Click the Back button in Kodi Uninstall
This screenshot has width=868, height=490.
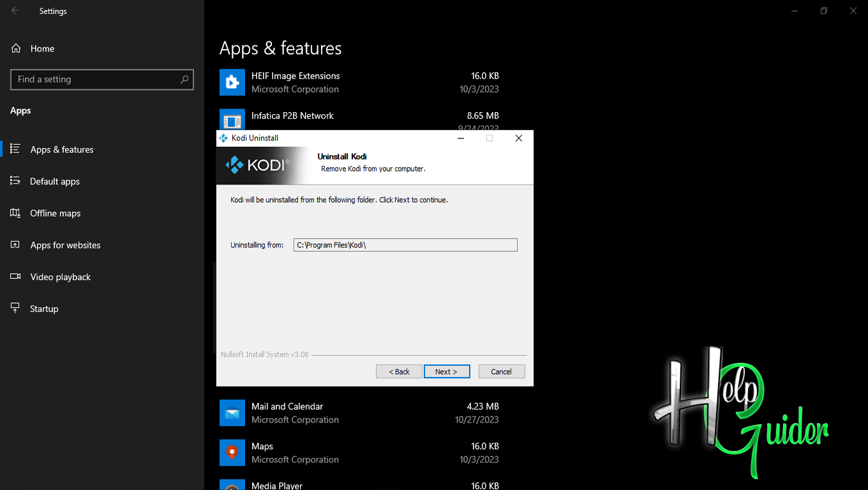pos(399,371)
